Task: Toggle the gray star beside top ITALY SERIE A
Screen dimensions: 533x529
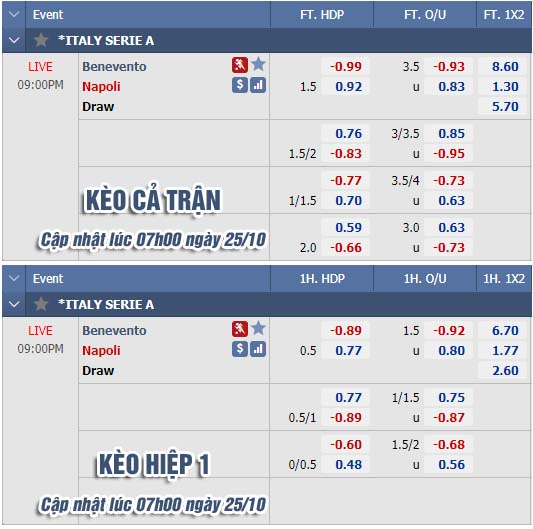Action: [41, 40]
